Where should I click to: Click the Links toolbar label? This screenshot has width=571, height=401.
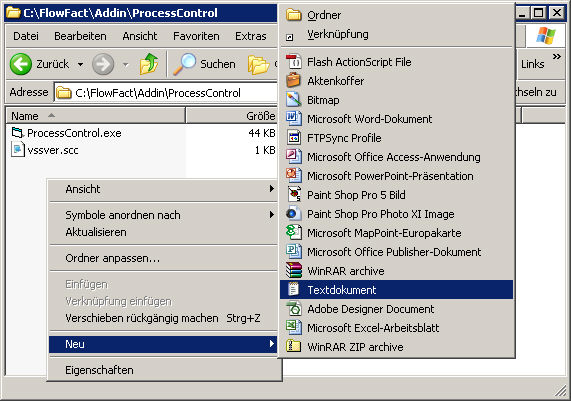click(532, 64)
